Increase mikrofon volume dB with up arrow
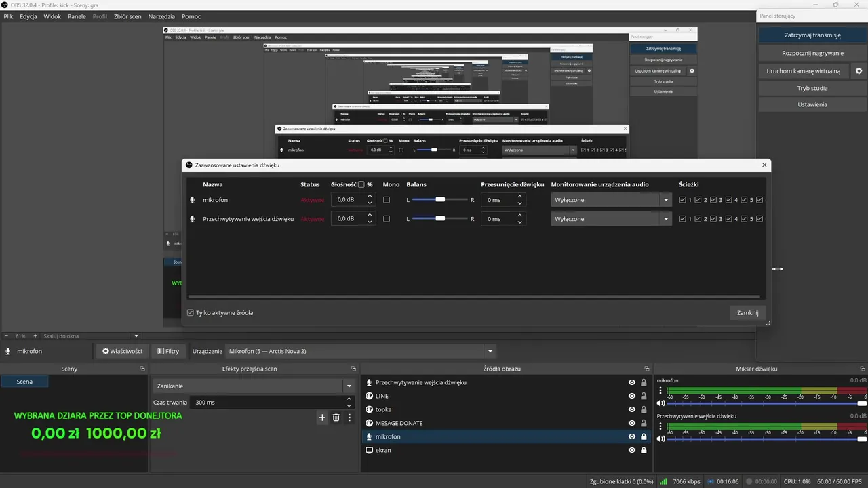 click(x=370, y=197)
